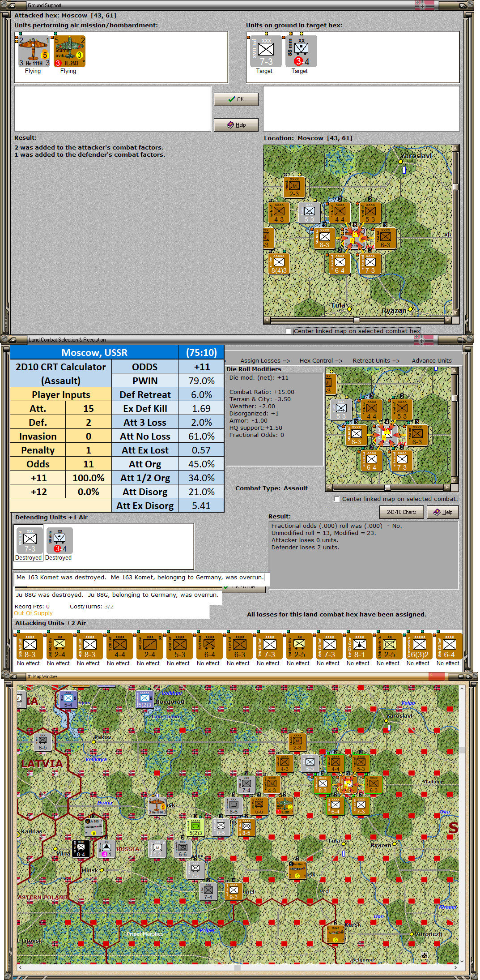Select the 8th GD Inf 6-4 attacker
Screen dimensions: 480x980
coord(449,646)
